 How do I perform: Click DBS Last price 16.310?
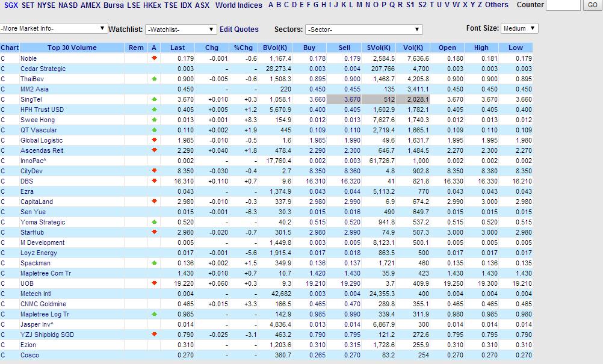tap(184, 182)
